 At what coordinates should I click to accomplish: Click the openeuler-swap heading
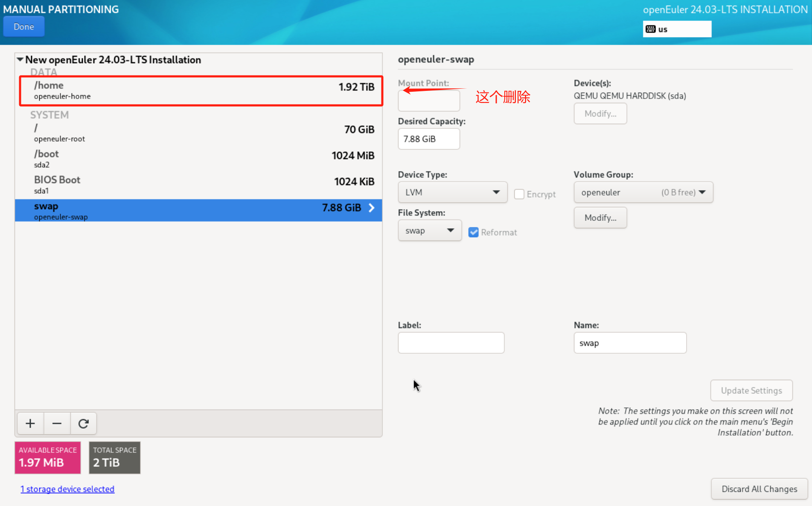coord(436,59)
